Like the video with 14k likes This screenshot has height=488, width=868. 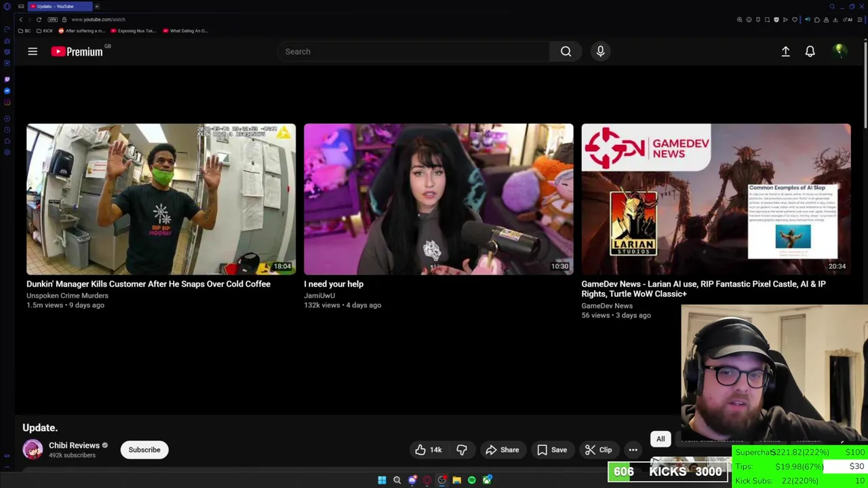click(x=429, y=450)
